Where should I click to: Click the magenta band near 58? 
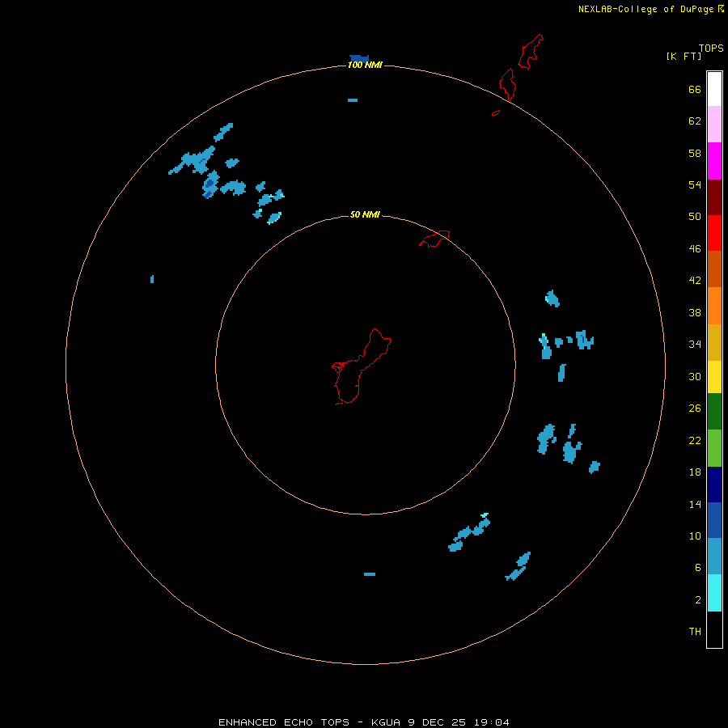[x=714, y=161]
